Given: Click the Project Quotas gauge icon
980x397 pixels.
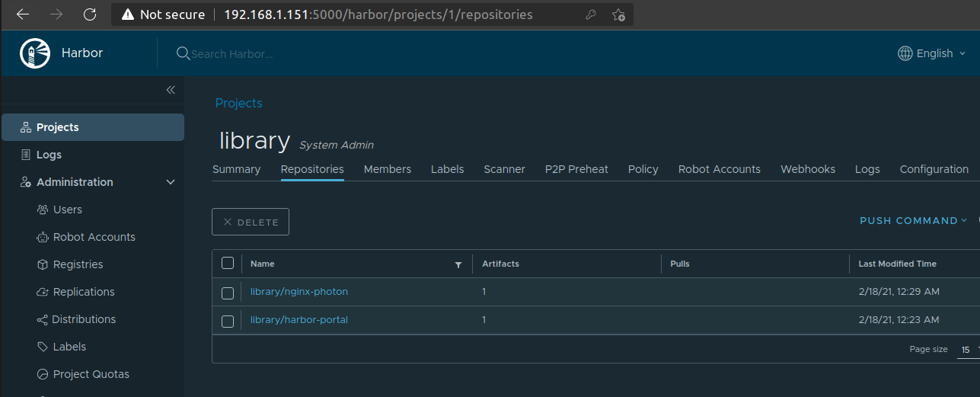Looking at the screenshot, I should [x=43, y=374].
